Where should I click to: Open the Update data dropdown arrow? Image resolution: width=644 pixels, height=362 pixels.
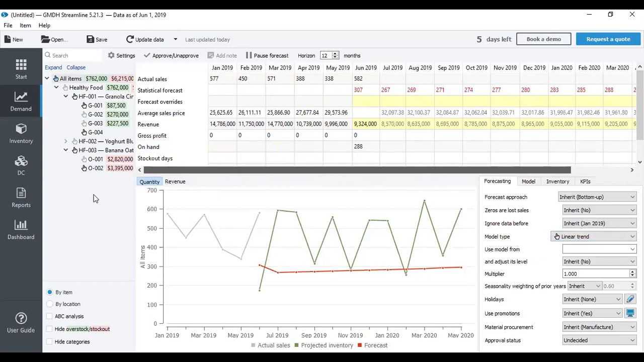pyautogui.click(x=175, y=39)
